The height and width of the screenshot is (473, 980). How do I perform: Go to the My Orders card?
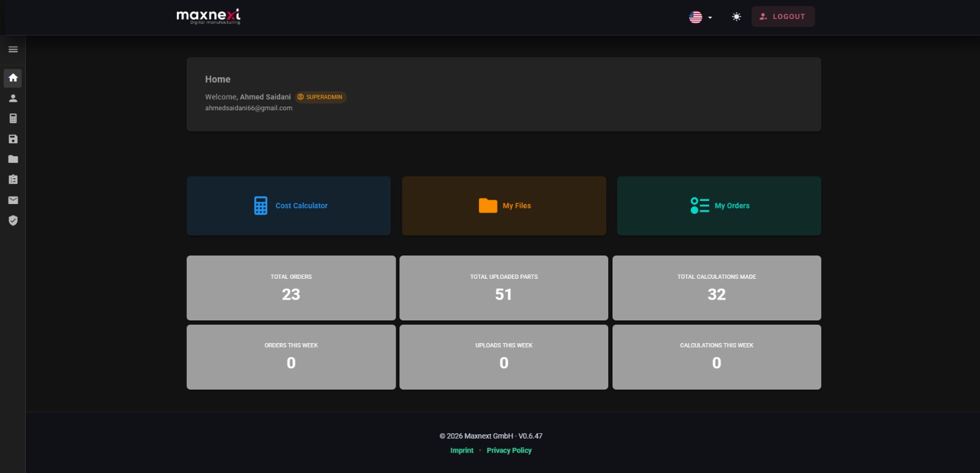point(718,206)
